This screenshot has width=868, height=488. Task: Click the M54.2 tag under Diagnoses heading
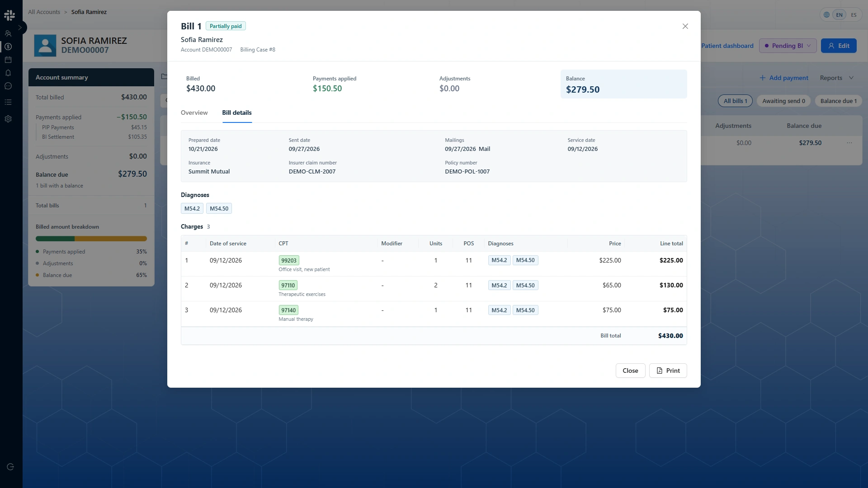[x=192, y=208]
